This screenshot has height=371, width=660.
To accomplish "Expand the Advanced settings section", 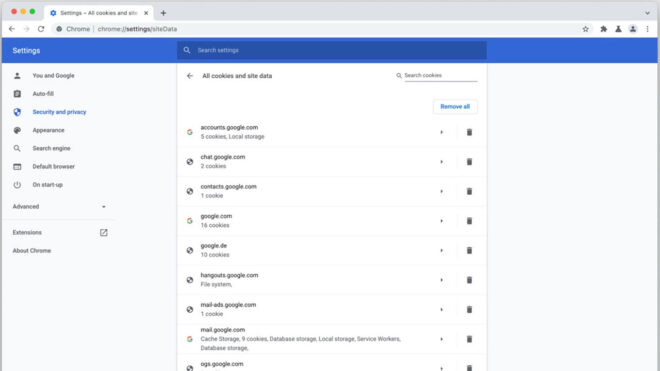I will (59, 206).
